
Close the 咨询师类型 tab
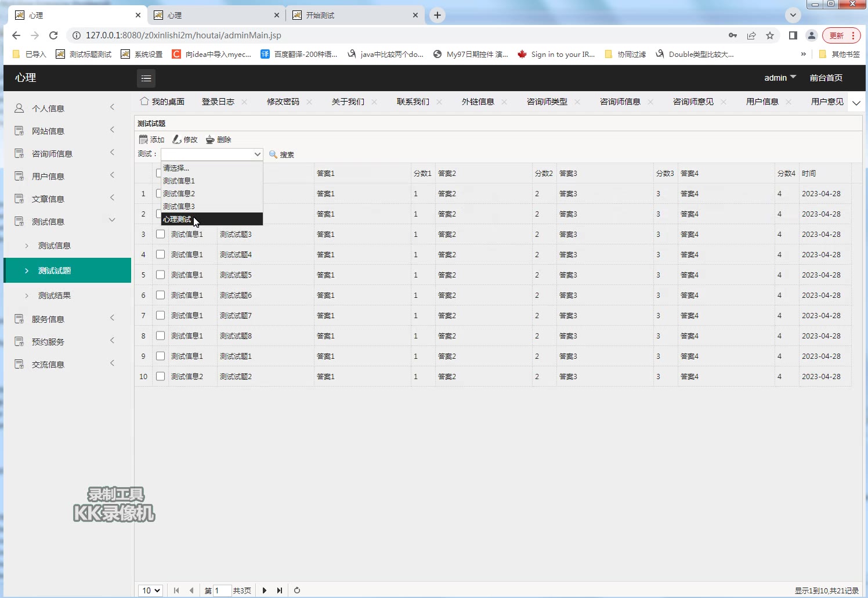pos(577,102)
